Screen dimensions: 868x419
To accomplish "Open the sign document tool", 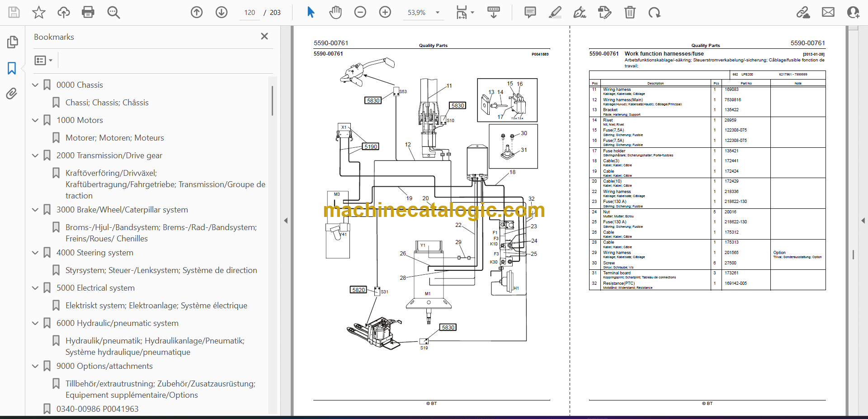I will click(580, 12).
